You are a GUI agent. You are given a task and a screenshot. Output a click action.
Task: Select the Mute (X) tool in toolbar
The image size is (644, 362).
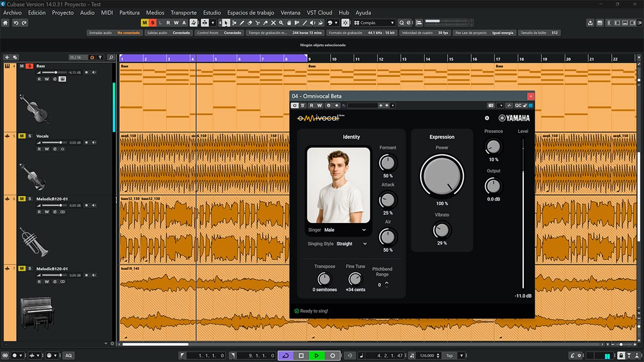click(x=274, y=23)
